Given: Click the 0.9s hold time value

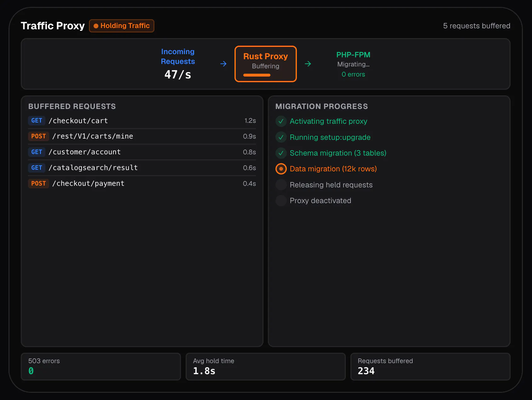Looking at the screenshot, I should point(249,136).
